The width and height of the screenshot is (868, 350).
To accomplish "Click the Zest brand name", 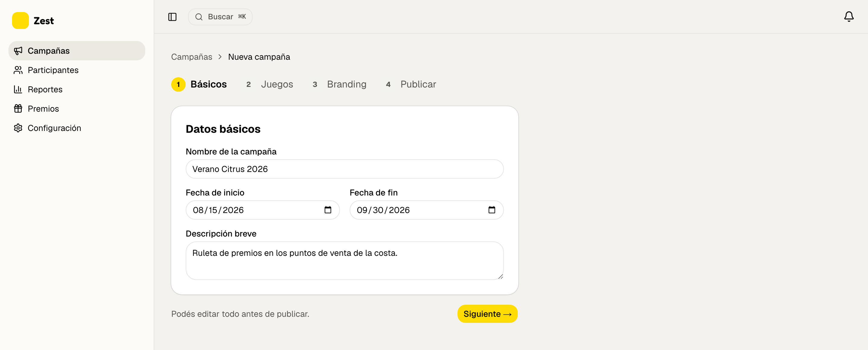I will coord(44,21).
